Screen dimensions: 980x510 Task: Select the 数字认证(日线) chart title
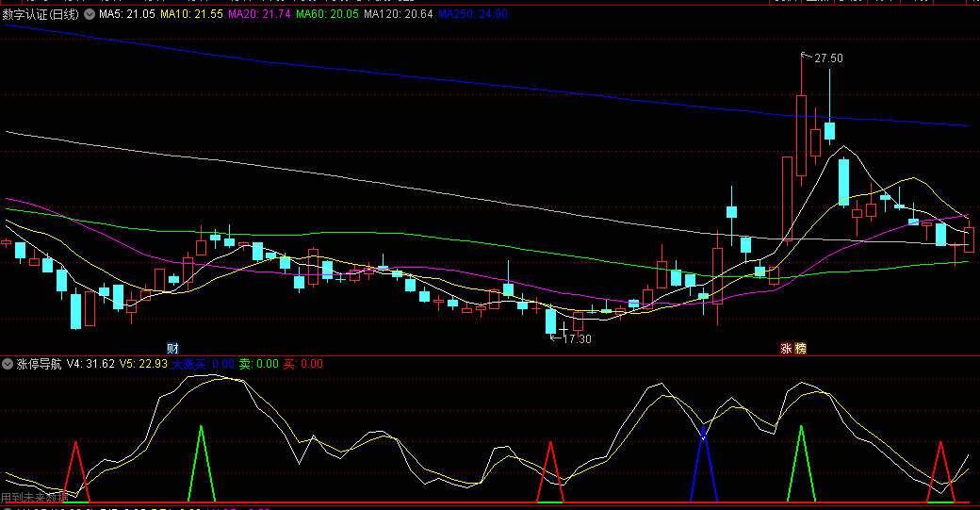coord(41,14)
